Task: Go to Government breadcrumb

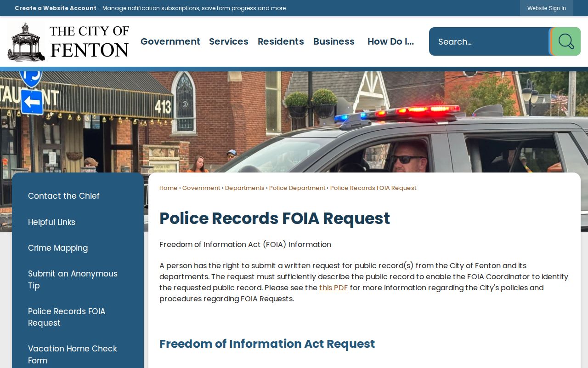Action: [x=201, y=188]
